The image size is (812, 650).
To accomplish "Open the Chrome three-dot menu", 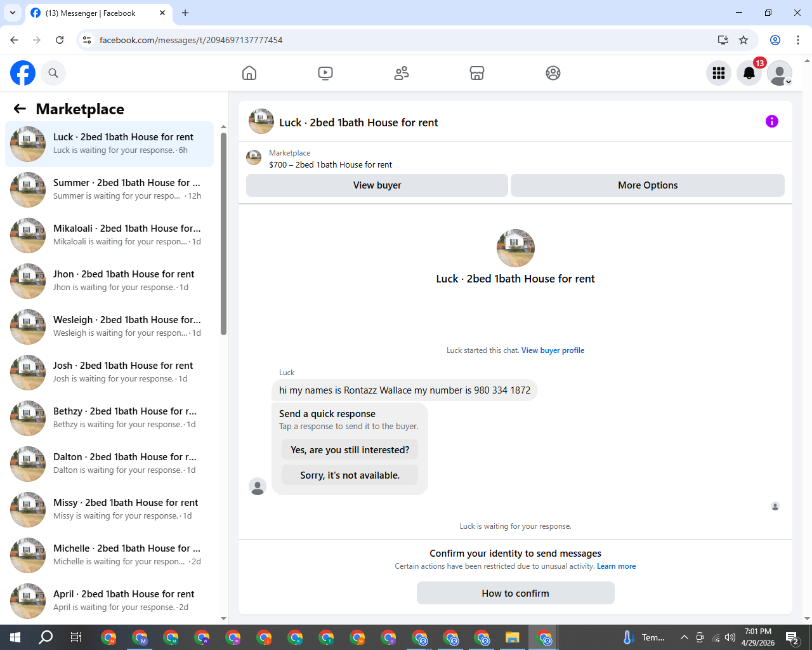I will (x=798, y=40).
